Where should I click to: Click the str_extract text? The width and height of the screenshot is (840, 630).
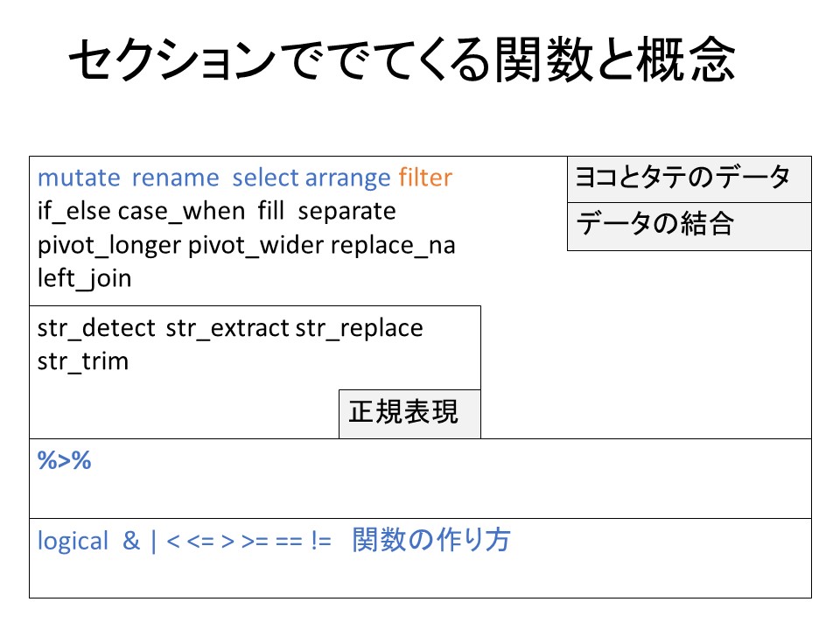coord(227,328)
